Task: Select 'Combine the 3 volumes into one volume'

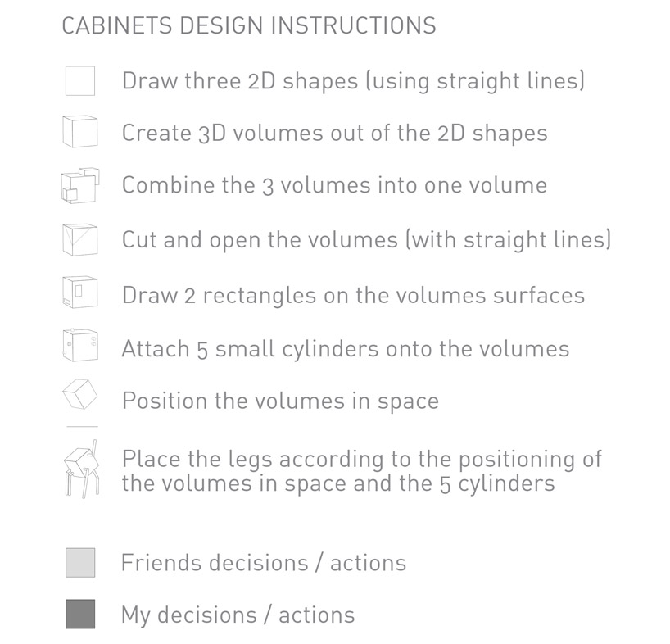Action: [x=334, y=185]
